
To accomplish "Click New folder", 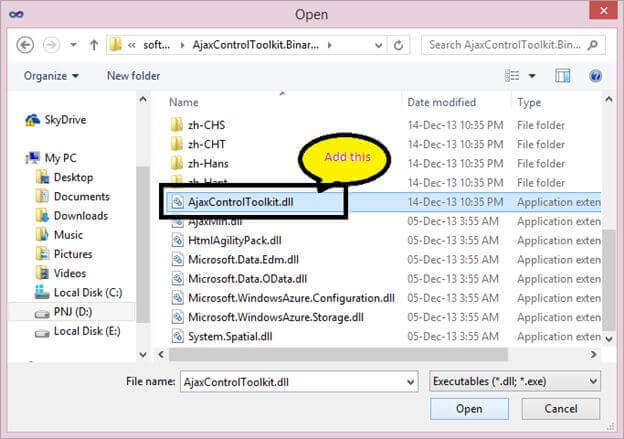I will tap(133, 76).
